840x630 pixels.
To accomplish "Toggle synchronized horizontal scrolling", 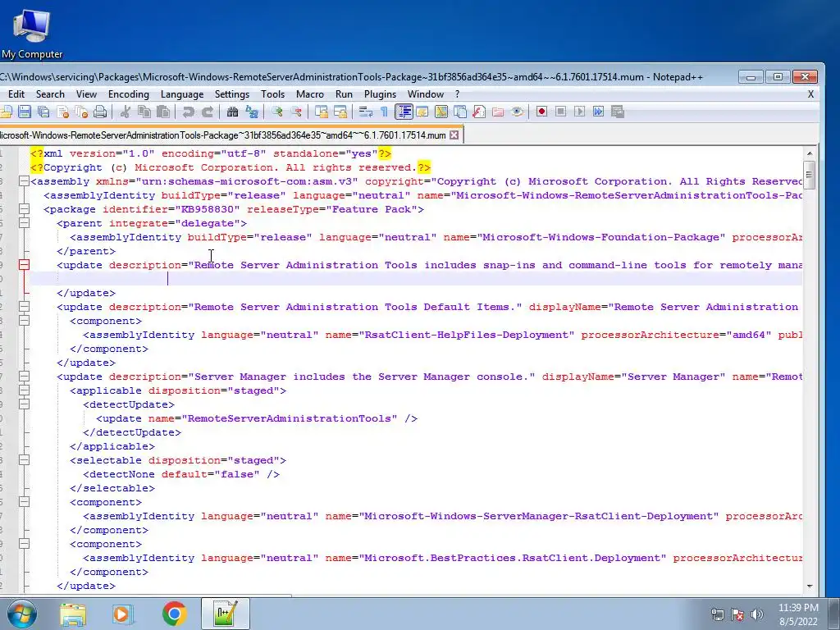I will pyautogui.click(x=341, y=112).
